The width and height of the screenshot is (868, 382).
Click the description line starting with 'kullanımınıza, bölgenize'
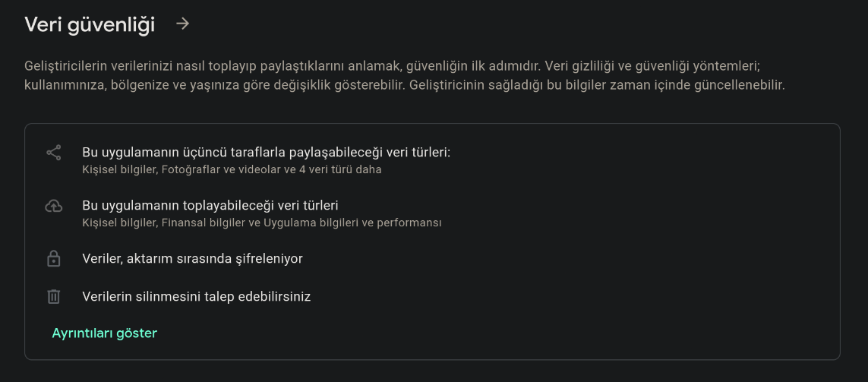[x=405, y=86]
